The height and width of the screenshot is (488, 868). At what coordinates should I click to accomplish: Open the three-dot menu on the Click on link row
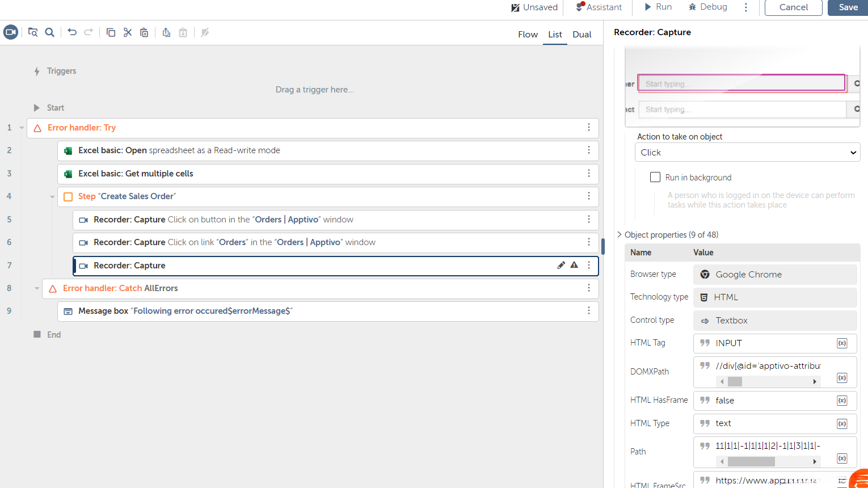(x=589, y=242)
